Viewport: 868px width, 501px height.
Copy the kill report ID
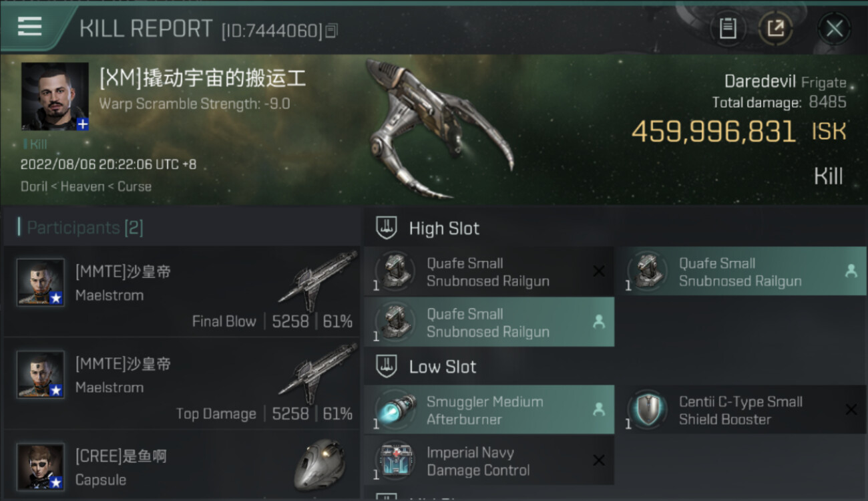pos(332,30)
